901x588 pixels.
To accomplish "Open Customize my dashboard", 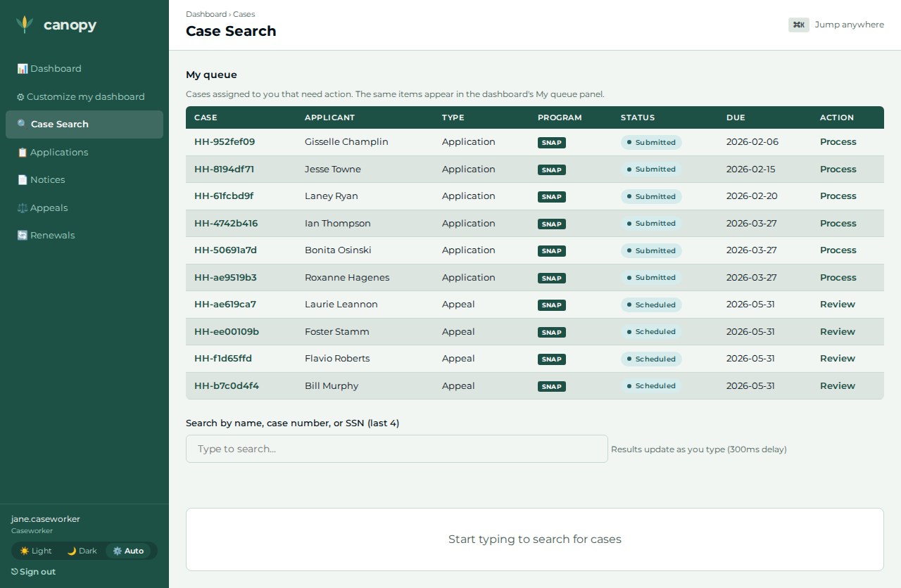I will pos(84,97).
